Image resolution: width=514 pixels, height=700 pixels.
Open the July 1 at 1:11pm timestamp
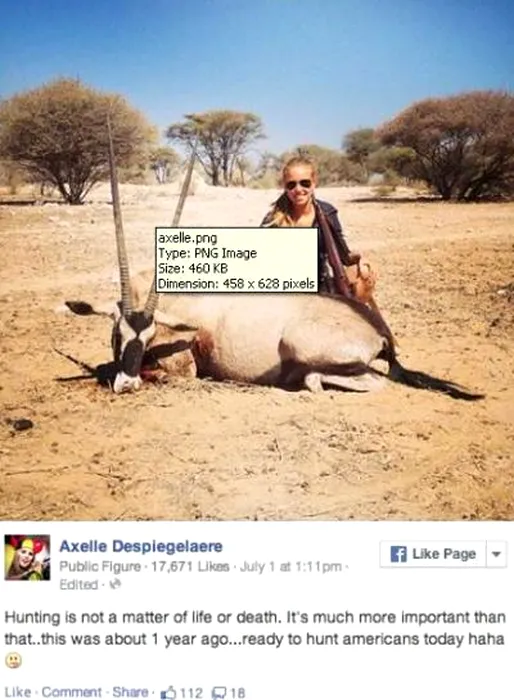click(291, 567)
